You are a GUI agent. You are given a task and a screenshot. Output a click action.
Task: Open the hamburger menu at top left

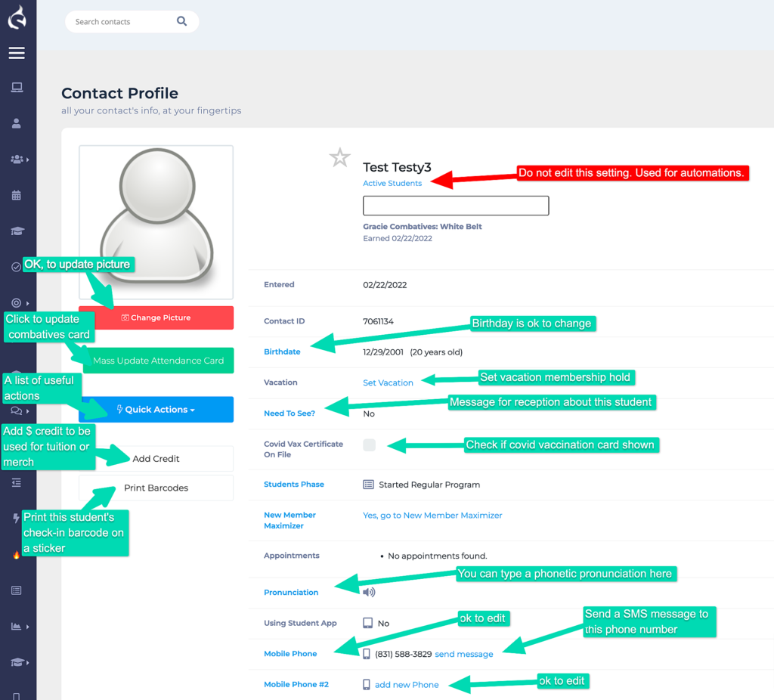[17, 53]
